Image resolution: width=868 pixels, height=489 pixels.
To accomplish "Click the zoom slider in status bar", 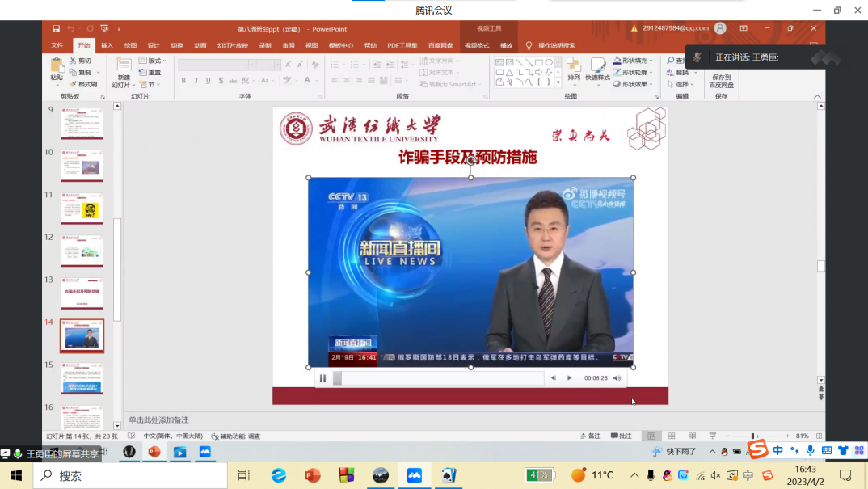I will [752, 436].
